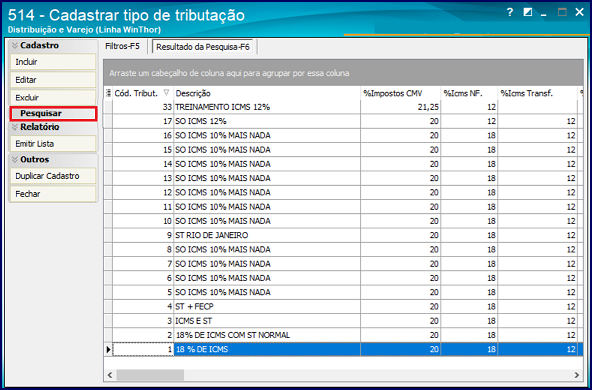Image resolution: width=592 pixels, height=390 pixels.
Task: Collapse the Relatório section
Action: (x=15, y=127)
